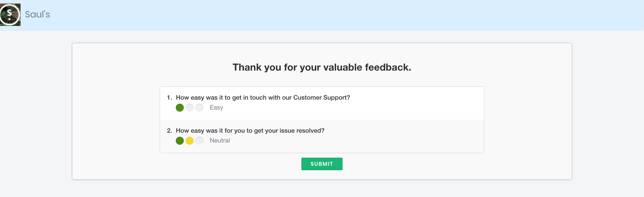Click the 'Neutral' rating label

click(220, 140)
